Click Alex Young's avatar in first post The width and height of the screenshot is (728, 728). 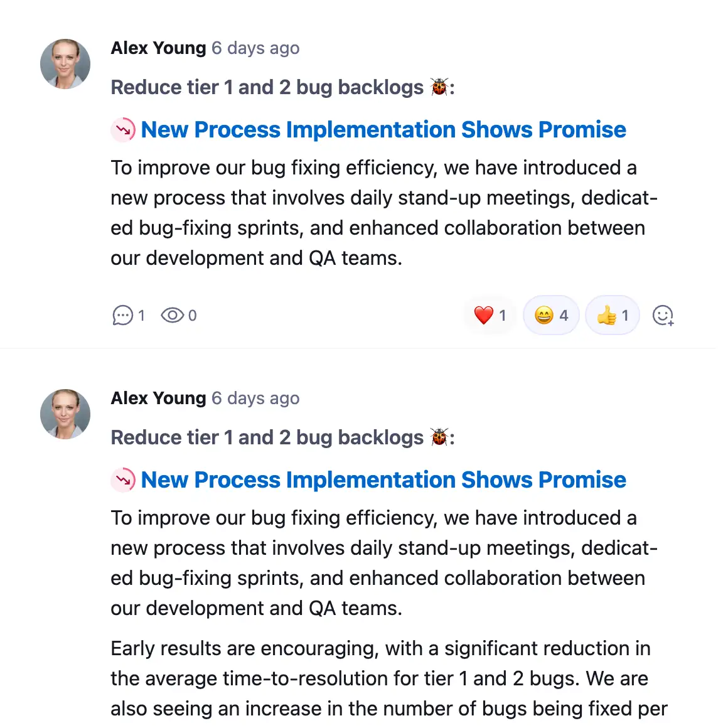click(x=65, y=64)
